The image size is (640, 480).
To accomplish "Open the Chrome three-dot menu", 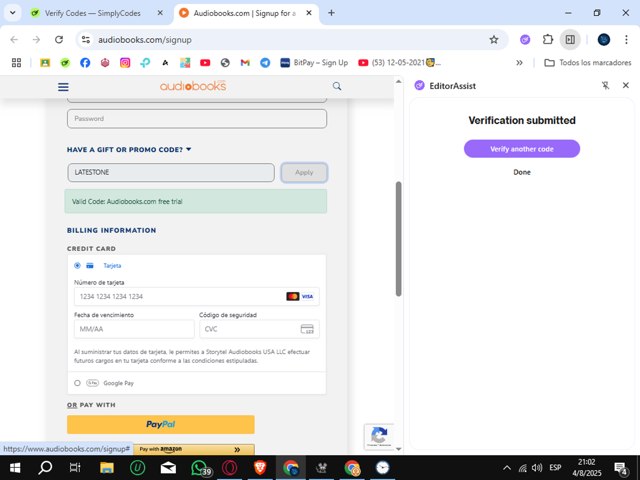I will point(626,40).
